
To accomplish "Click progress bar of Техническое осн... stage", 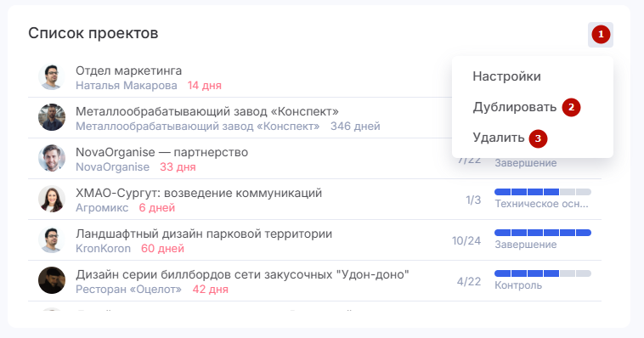I will [x=543, y=192].
